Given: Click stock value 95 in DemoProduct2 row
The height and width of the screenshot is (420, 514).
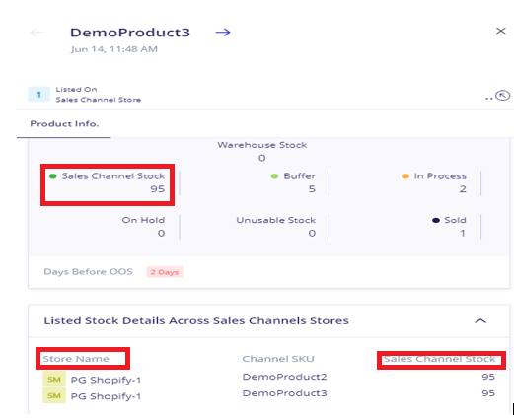Looking at the screenshot, I should 488,377.
